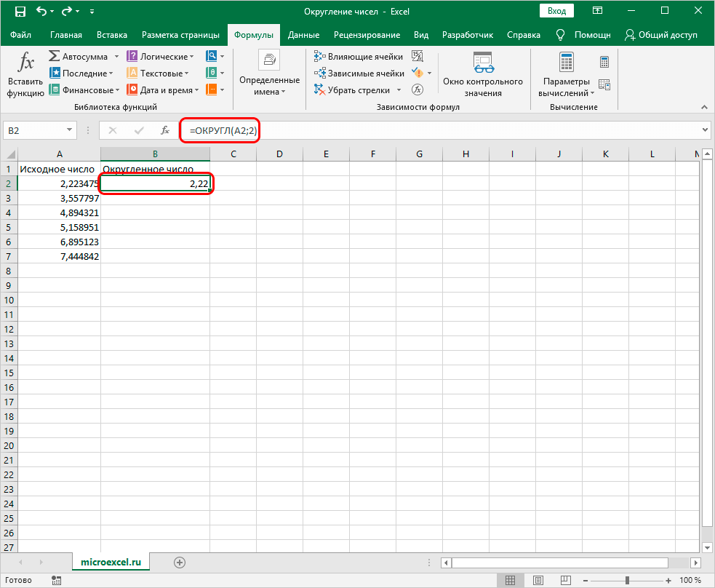Click Calculate Now calculator icon

(x=604, y=62)
